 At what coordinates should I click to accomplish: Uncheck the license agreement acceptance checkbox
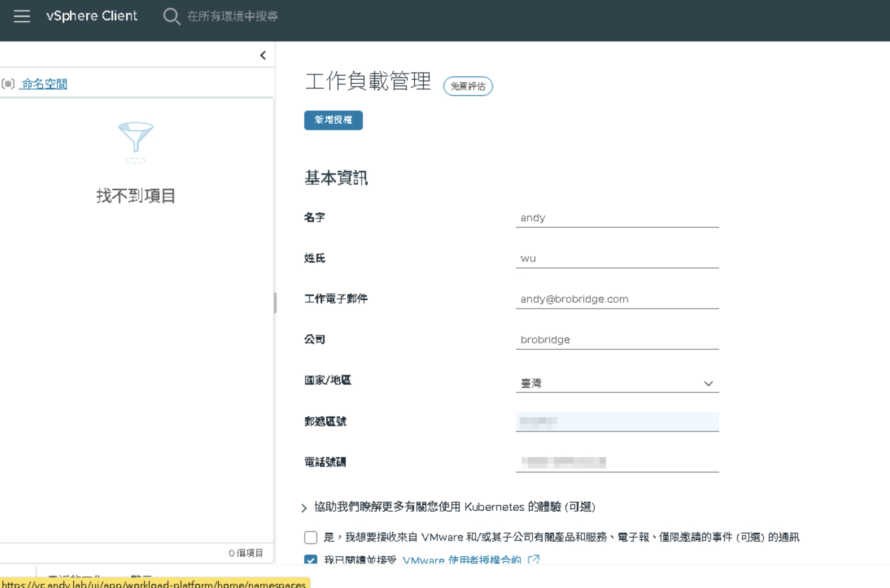tap(311, 560)
